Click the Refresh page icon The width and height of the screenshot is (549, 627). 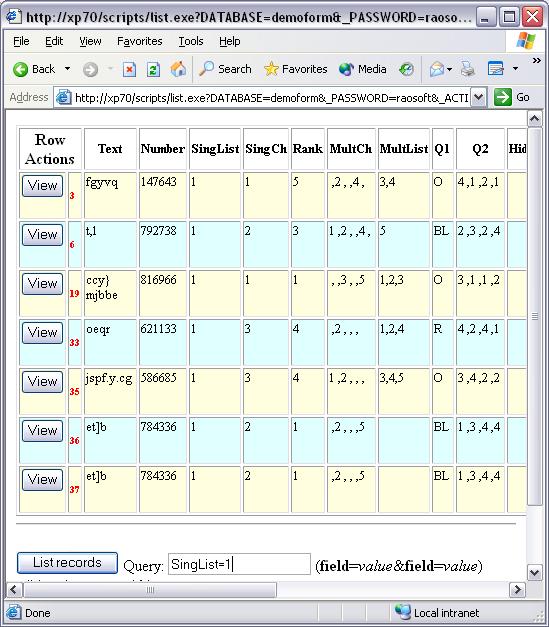point(153,70)
